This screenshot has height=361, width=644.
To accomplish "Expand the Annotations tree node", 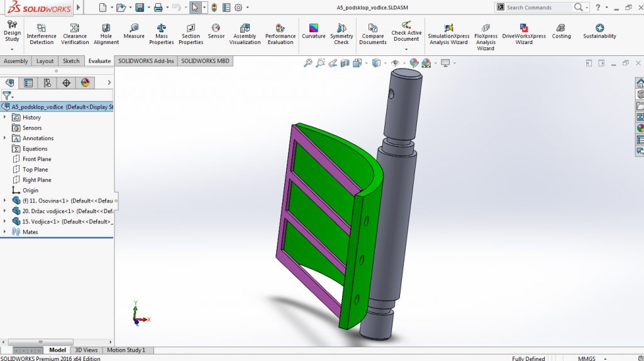I will click(5, 138).
